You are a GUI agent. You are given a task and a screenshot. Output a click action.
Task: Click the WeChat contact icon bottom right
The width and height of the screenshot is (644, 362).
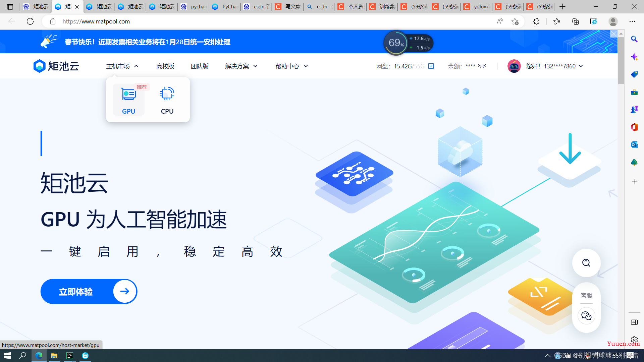pos(586,316)
